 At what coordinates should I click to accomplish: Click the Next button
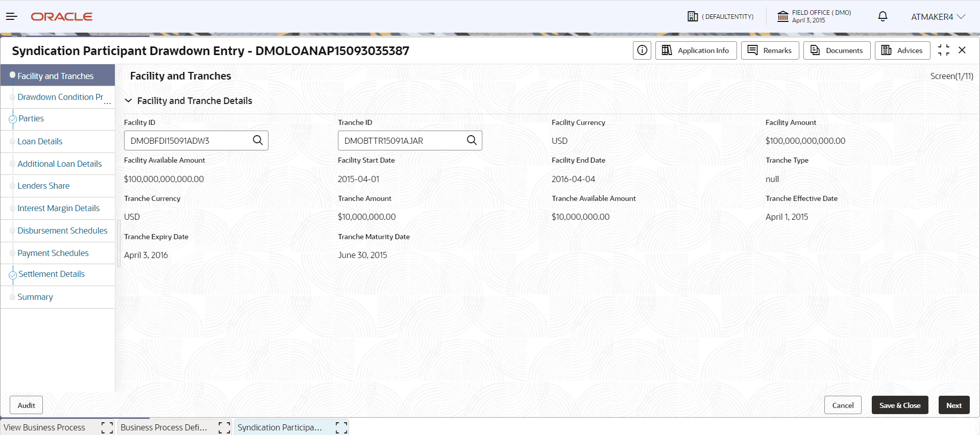click(x=954, y=405)
